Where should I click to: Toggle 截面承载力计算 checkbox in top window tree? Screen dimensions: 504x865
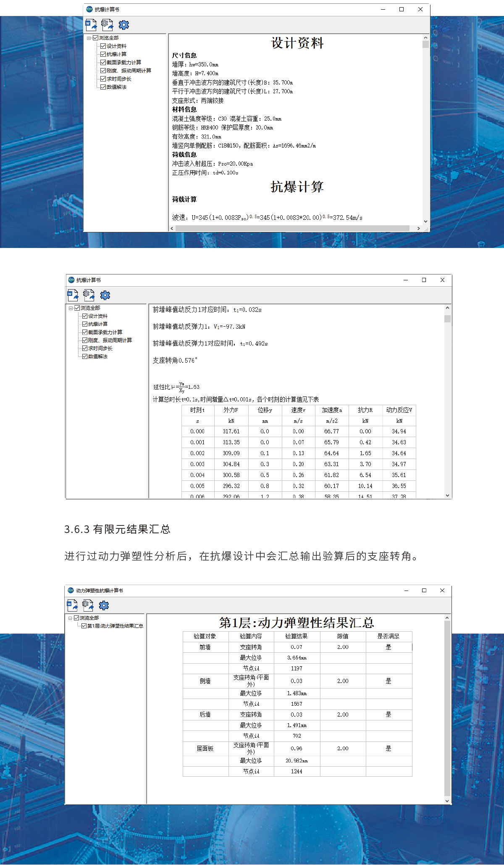click(103, 62)
